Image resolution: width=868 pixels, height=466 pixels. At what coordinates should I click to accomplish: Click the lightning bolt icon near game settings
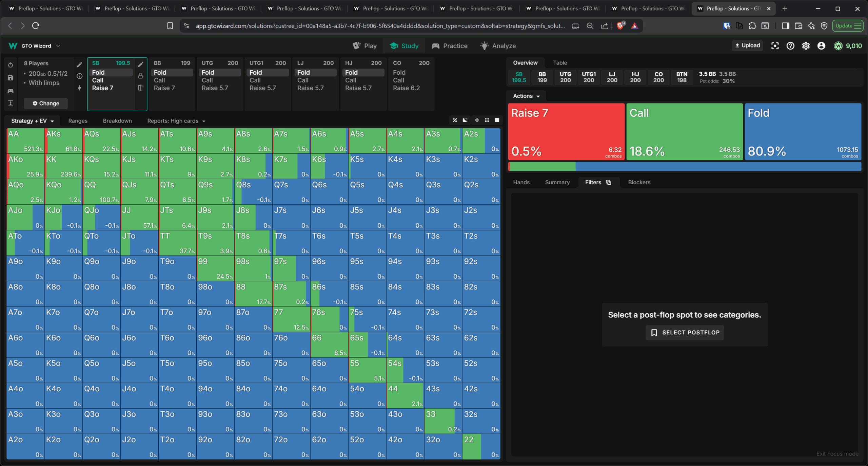tap(79, 88)
